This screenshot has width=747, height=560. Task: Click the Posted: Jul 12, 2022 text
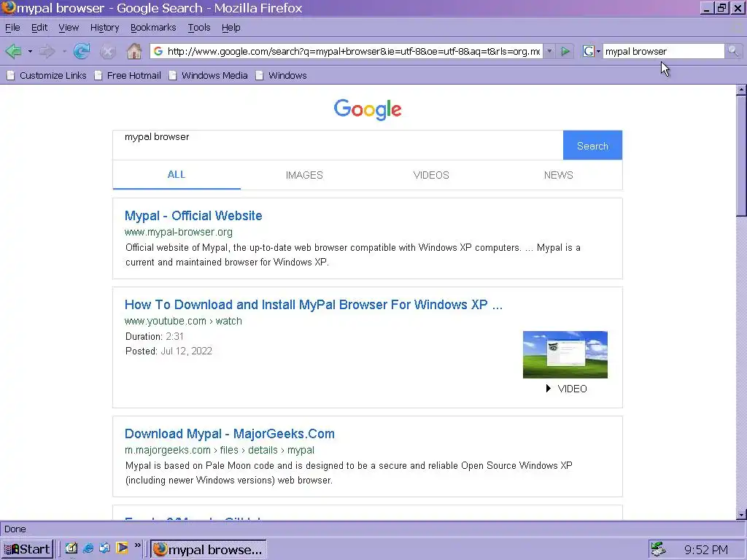coord(169,351)
